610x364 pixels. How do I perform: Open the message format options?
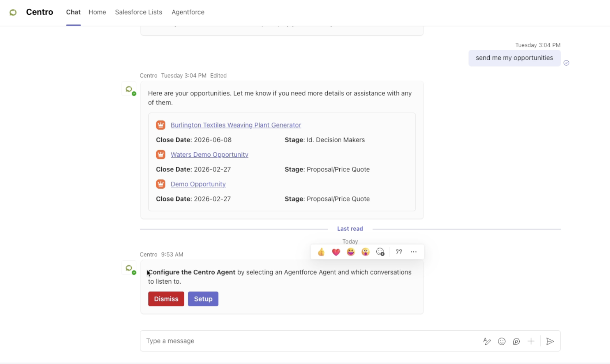[487, 341]
